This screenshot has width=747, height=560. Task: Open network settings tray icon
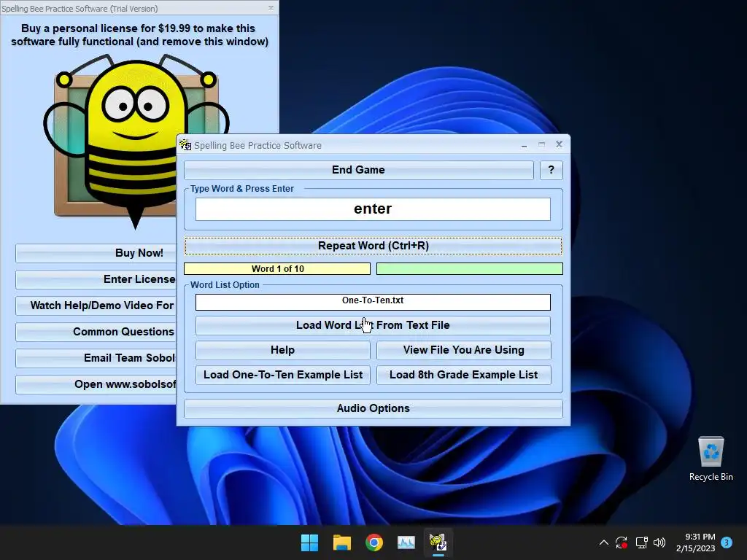click(641, 542)
